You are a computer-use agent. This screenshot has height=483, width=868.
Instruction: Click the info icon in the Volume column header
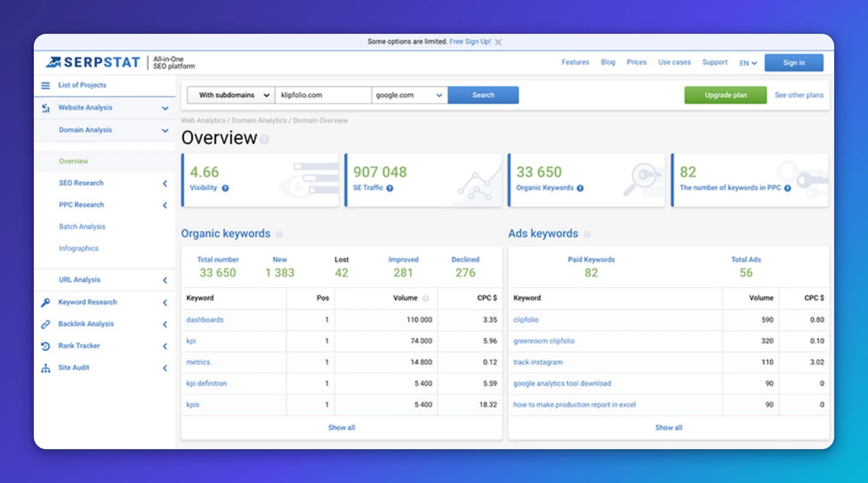425,298
